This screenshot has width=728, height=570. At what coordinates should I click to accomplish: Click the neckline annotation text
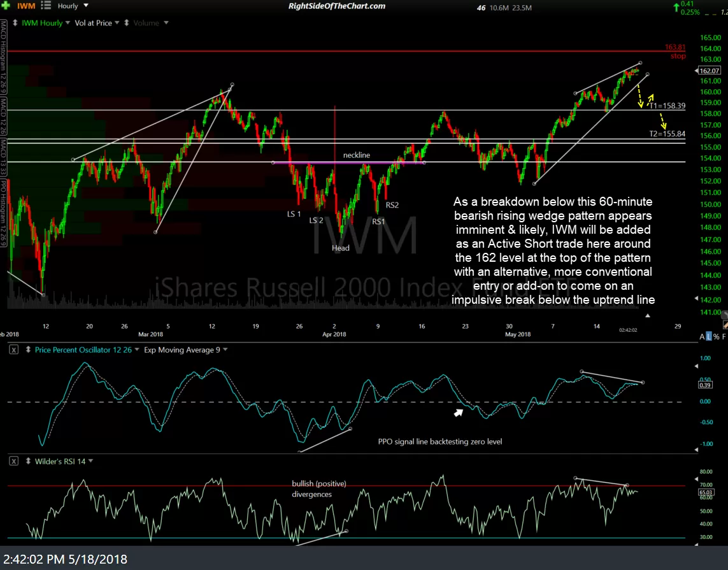tap(357, 155)
